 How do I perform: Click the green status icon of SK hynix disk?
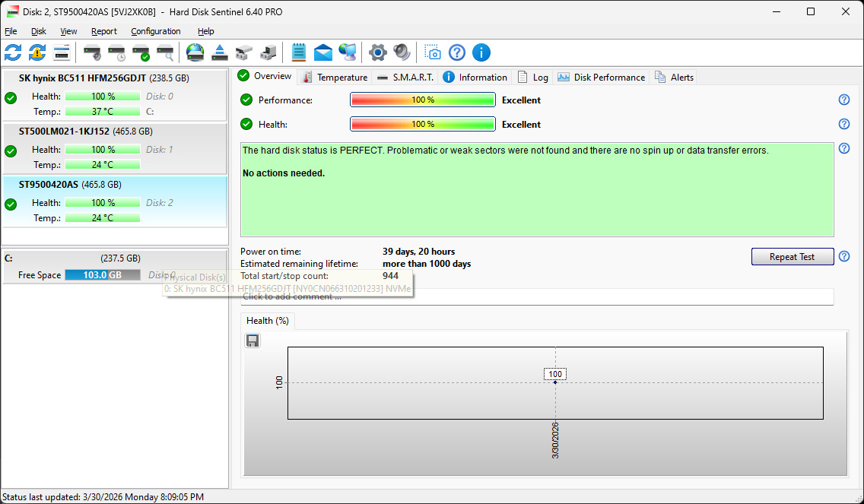(11, 98)
